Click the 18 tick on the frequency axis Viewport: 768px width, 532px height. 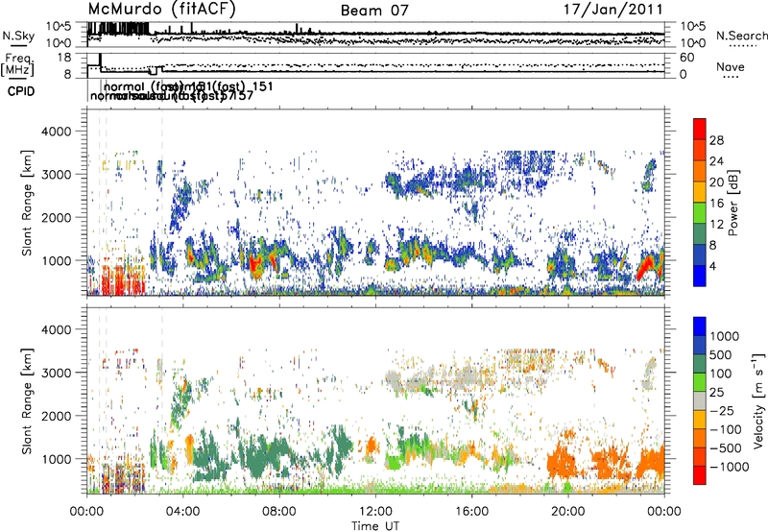[64, 57]
